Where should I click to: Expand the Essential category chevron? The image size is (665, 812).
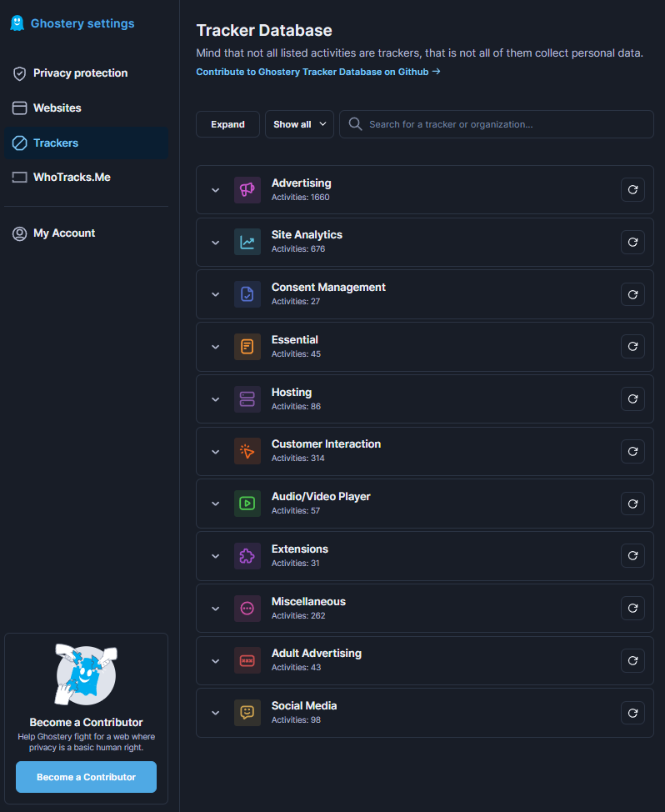click(x=215, y=347)
